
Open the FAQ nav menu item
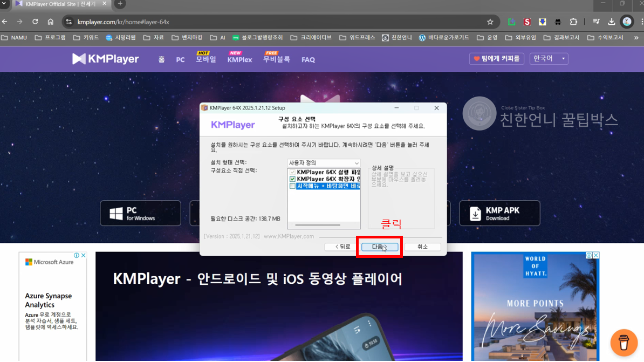308,59
